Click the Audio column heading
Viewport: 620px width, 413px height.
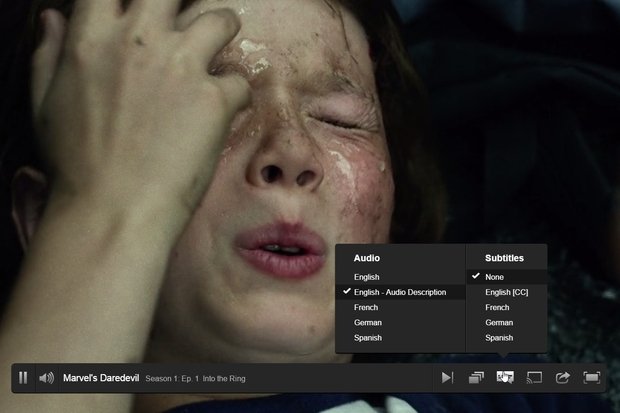click(x=367, y=258)
